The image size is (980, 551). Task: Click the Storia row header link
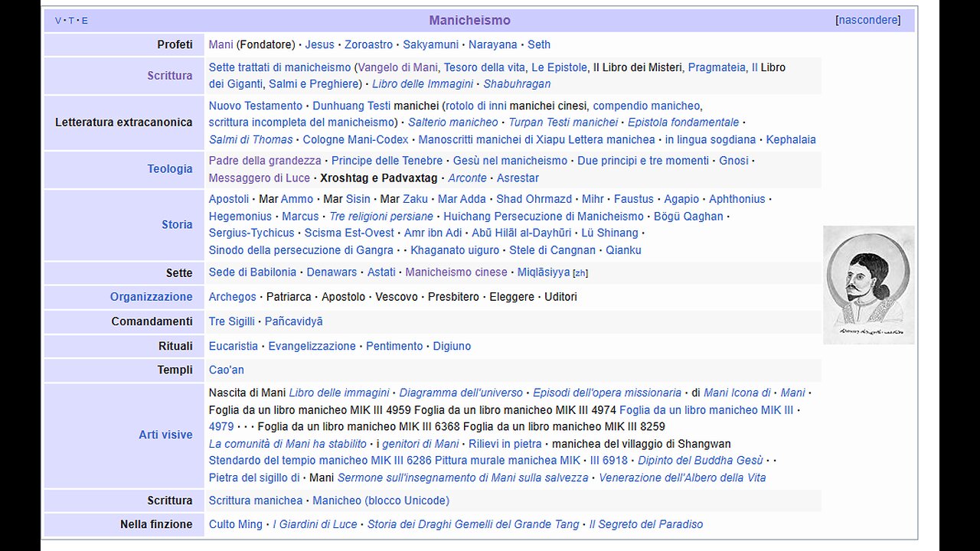(x=177, y=225)
